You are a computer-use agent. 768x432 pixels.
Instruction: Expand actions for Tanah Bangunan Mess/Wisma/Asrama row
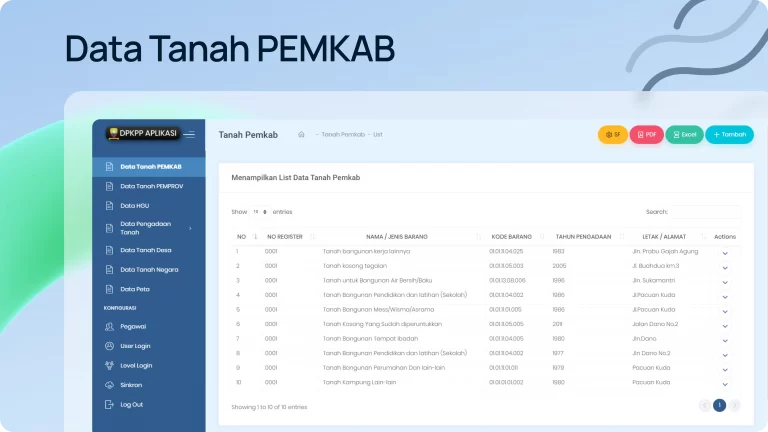click(725, 312)
